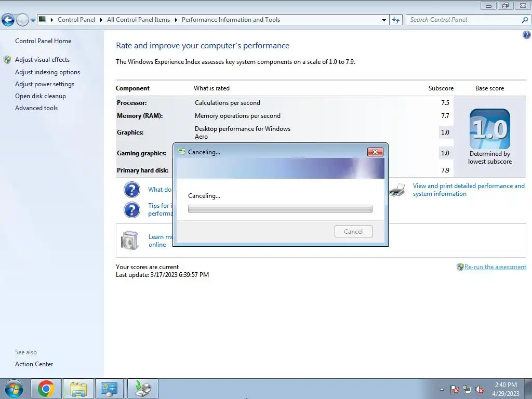Image resolution: width=532 pixels, height=399 pixels.
Task: Click shield icon next to Re-run assessment
Action: (x=460, y=267)
